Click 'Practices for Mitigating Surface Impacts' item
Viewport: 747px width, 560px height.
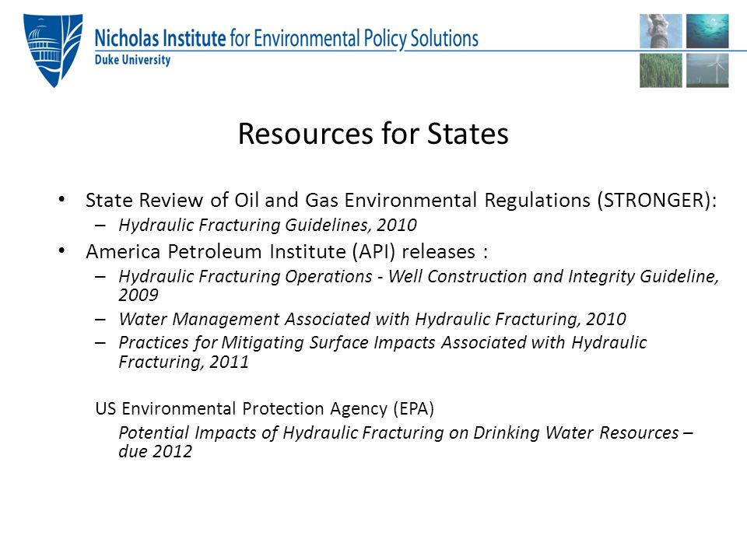pos(383,352)
